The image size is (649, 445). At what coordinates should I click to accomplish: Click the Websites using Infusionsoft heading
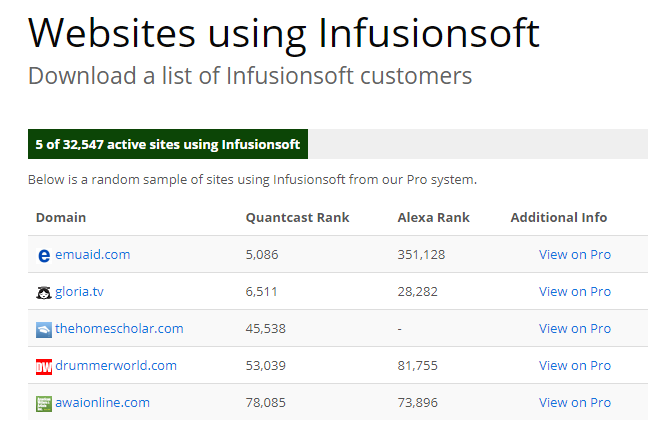click(284, 34)
